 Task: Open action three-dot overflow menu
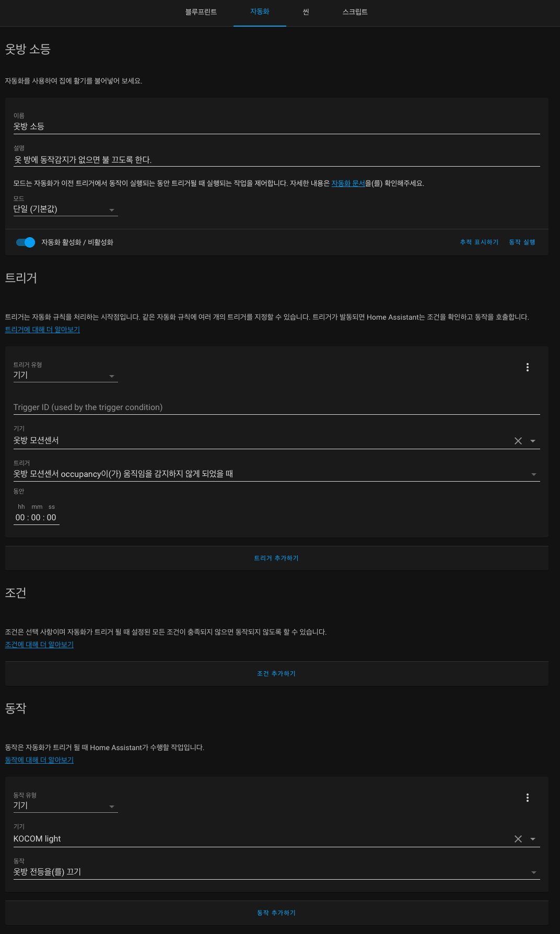pyautogui.click(x=528, y=798)
